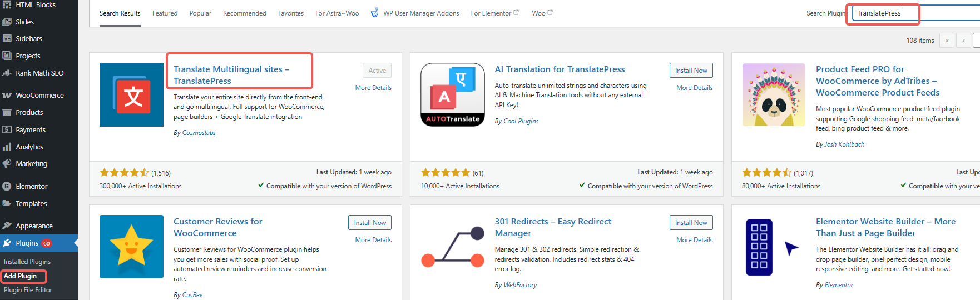Open Installed Plugins submenu item
The width and height of the screenshot is (980, 300).
pyautogui.click(x=27, y=262)
